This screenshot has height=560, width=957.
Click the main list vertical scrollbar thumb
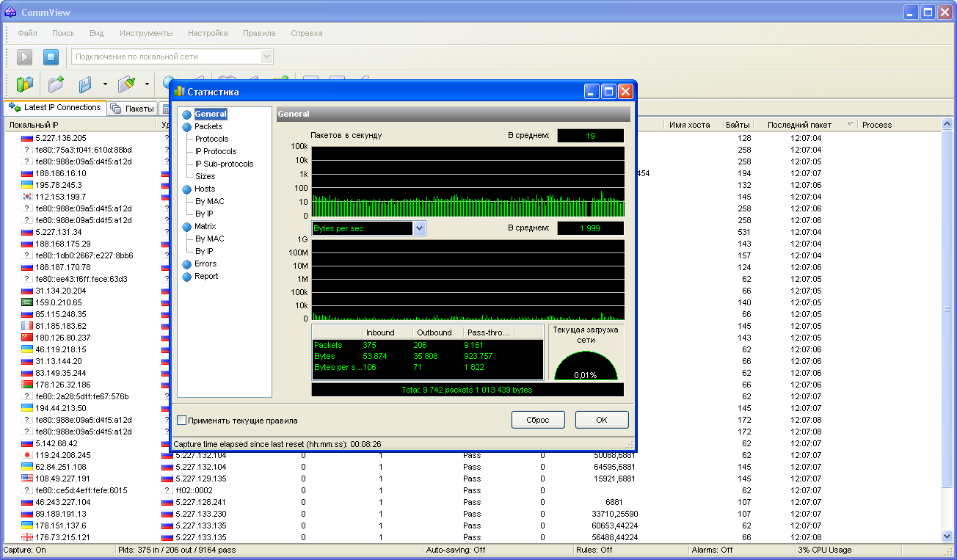tap(947, 308)
